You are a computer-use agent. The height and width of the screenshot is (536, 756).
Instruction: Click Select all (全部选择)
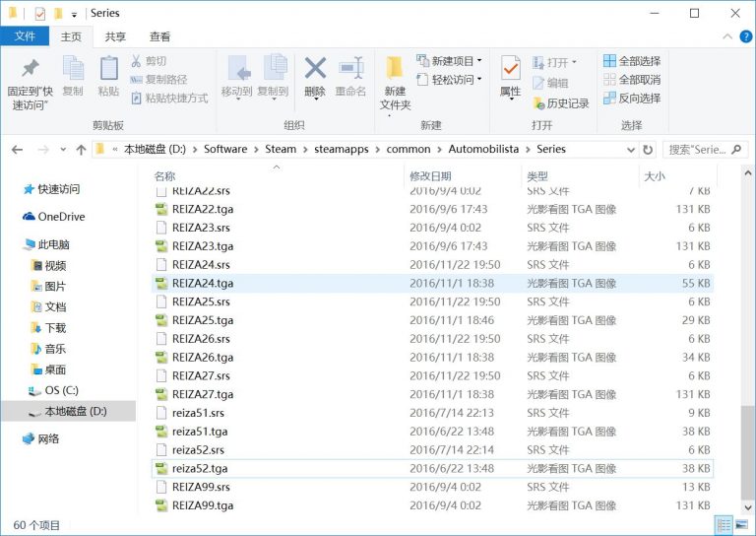click(632, 61)
